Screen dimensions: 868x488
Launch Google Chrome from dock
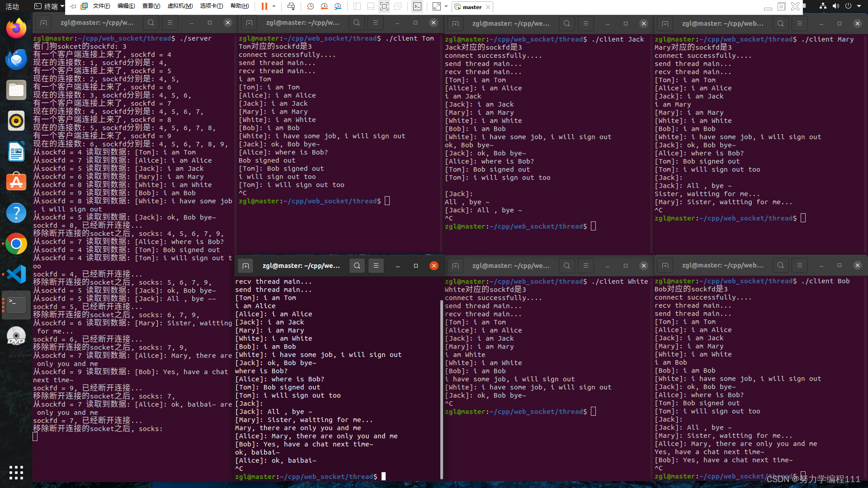pos(16,244)
